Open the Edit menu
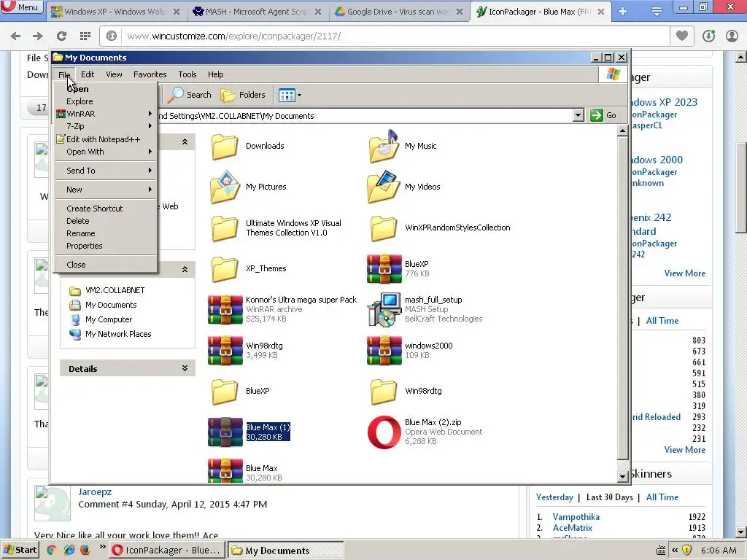This screenshot has height=560, width=747. click(88, 74)
